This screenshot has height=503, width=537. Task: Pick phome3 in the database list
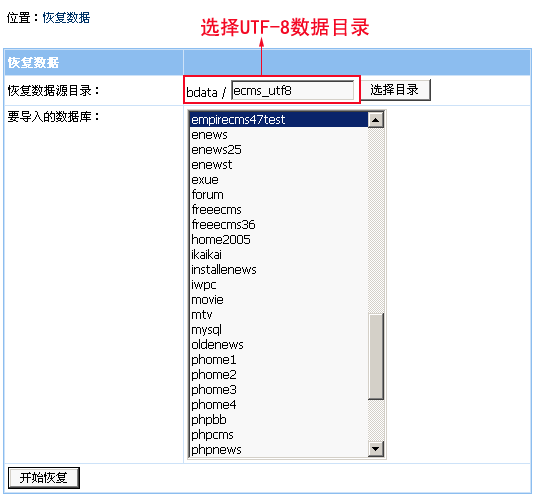pos(279,390)
